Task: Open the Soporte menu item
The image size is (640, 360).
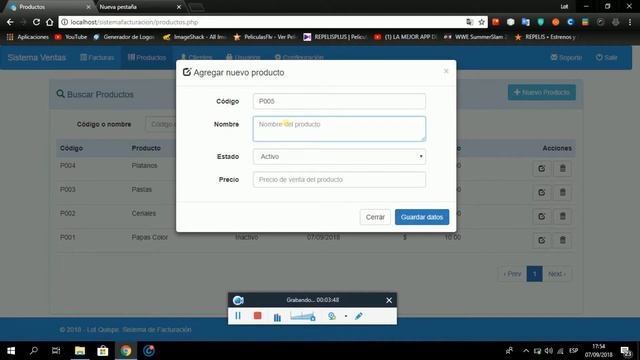Action: tap(566, 58)
